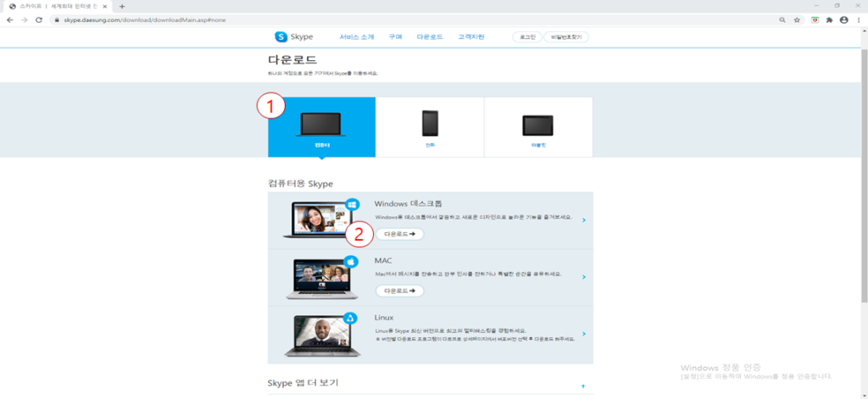Click the Windows logo badge icon

point(352,204)
